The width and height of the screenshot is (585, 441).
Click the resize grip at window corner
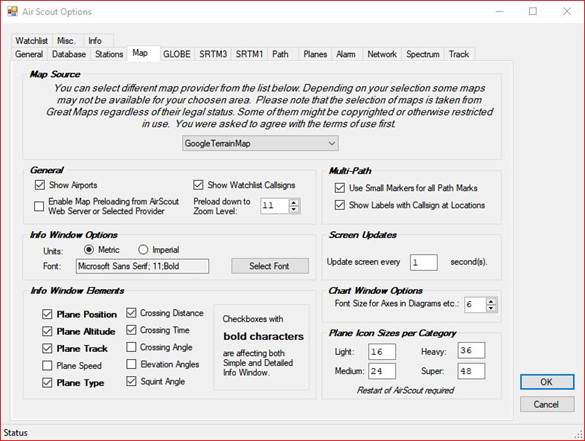[578, 434]
